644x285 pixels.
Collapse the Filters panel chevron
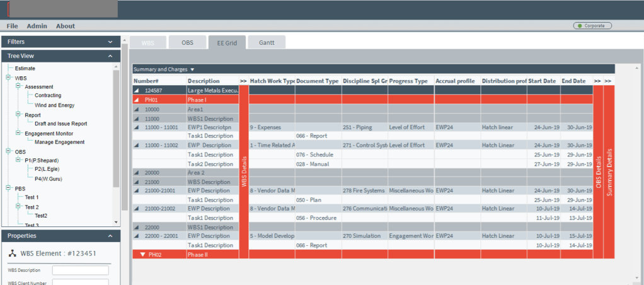click(111, 42)
